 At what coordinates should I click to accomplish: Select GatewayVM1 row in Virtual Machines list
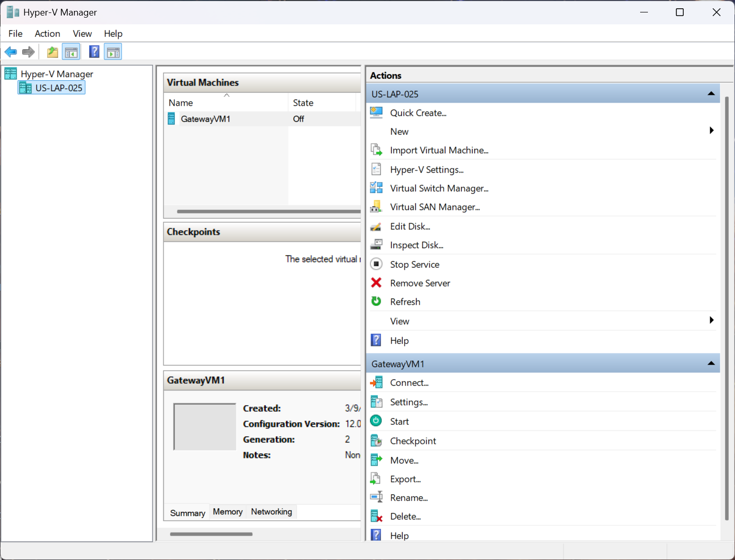pos(262,119)
